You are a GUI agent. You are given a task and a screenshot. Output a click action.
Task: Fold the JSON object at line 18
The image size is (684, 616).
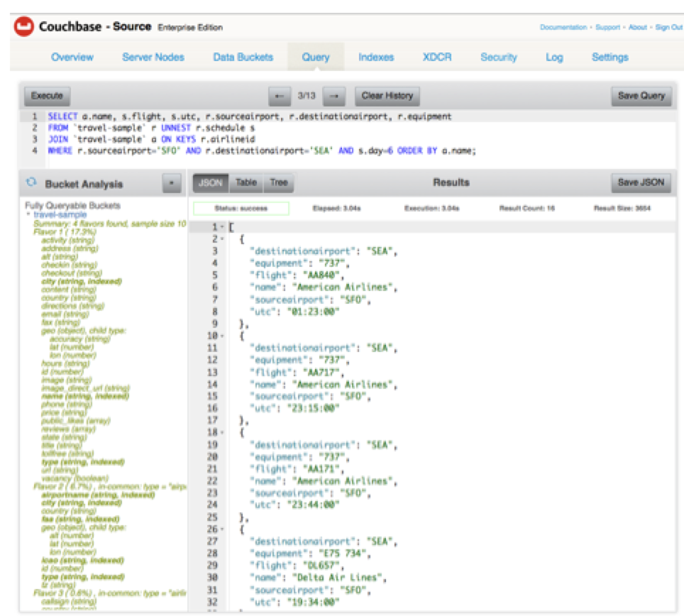coord(224,432)
